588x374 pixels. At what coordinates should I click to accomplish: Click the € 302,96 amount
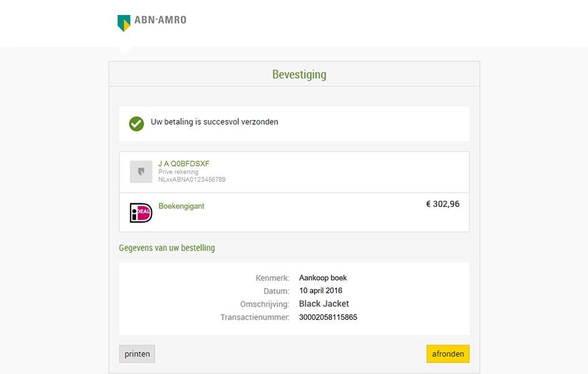click(442, 204)
